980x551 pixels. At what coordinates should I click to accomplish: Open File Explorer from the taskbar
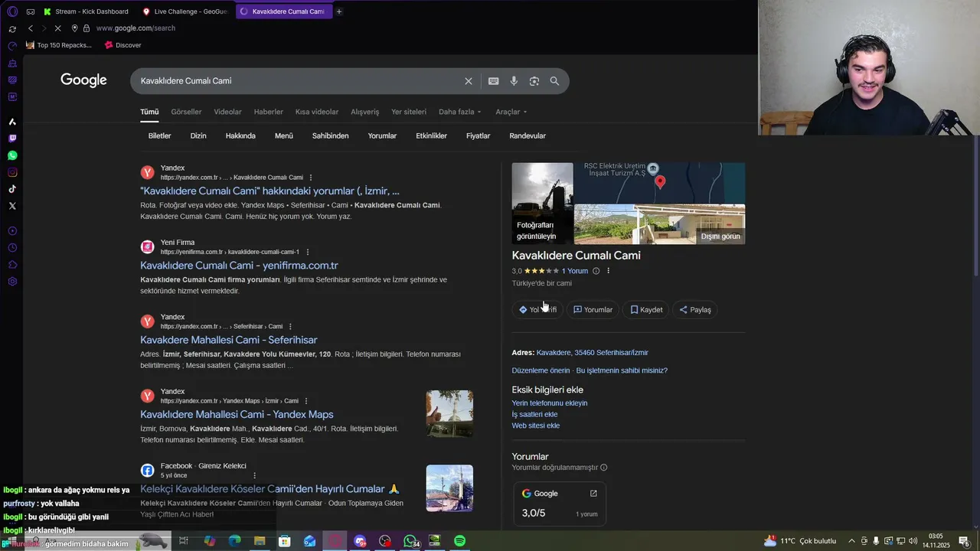[260, 541]
